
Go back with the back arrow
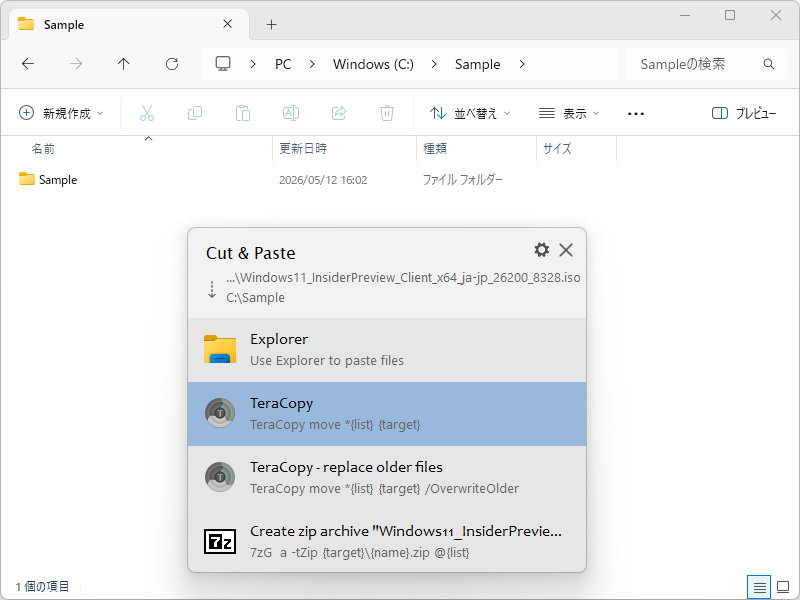pyautogui.click(x=28, y=64)
